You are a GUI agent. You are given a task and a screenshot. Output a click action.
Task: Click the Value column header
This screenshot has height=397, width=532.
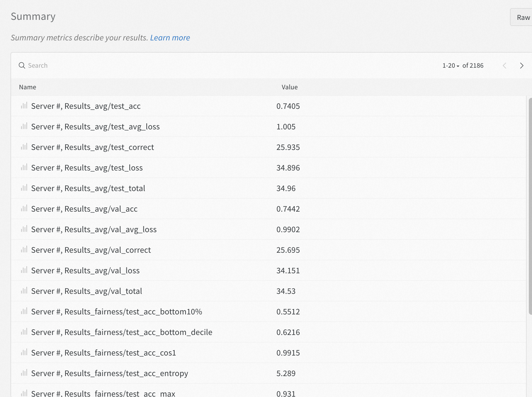[289, 87]
